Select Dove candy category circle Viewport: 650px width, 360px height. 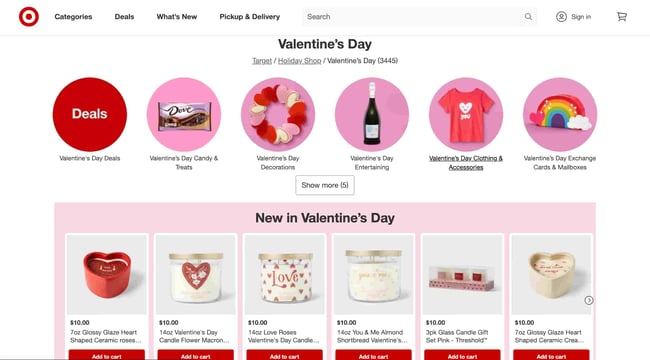(x=184, y=114)
